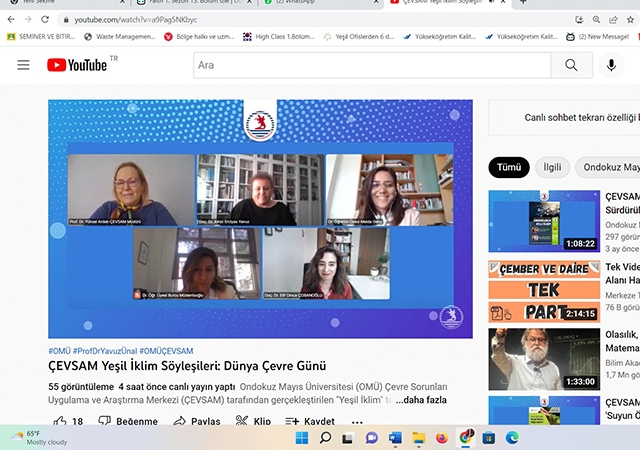Open a new browser tab with plus
The image size is (640, 450).
pyautogui.click(x=523, y=2)
